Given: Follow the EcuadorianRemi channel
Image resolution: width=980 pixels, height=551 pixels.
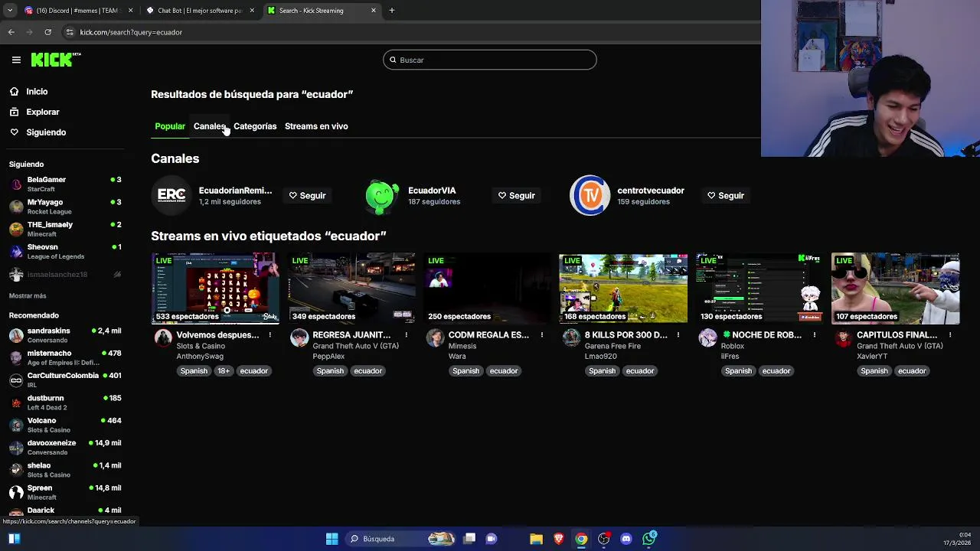Looking at the screenshot, I should click(307, 196).
